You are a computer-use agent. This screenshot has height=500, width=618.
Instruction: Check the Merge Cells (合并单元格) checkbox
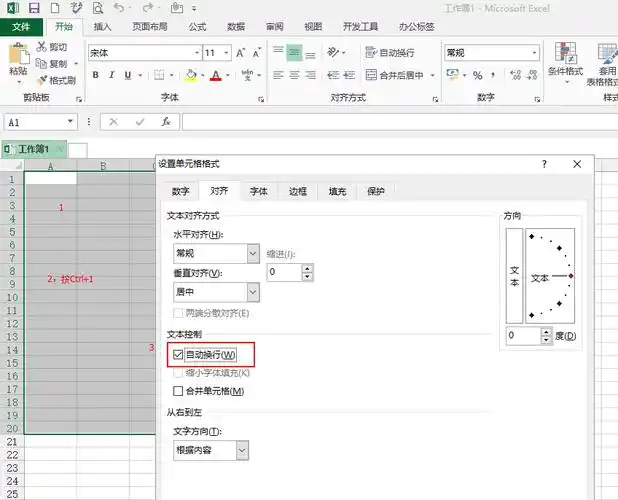178,391
